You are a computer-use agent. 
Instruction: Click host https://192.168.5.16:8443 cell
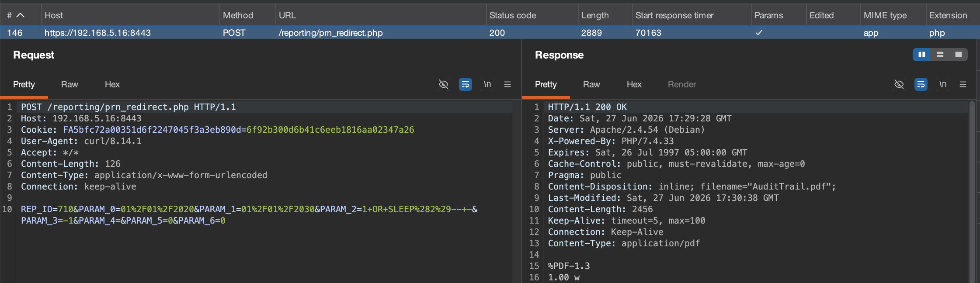[x=97, y=33]
